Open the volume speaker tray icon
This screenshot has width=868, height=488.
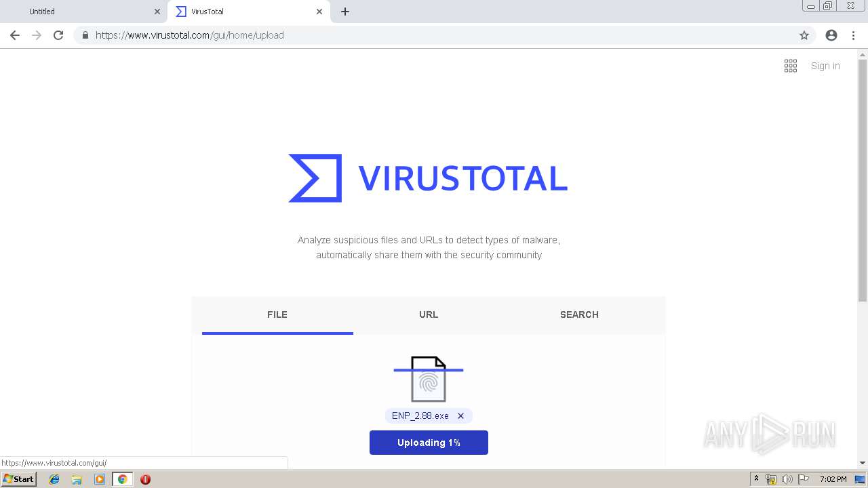[787, 479]
